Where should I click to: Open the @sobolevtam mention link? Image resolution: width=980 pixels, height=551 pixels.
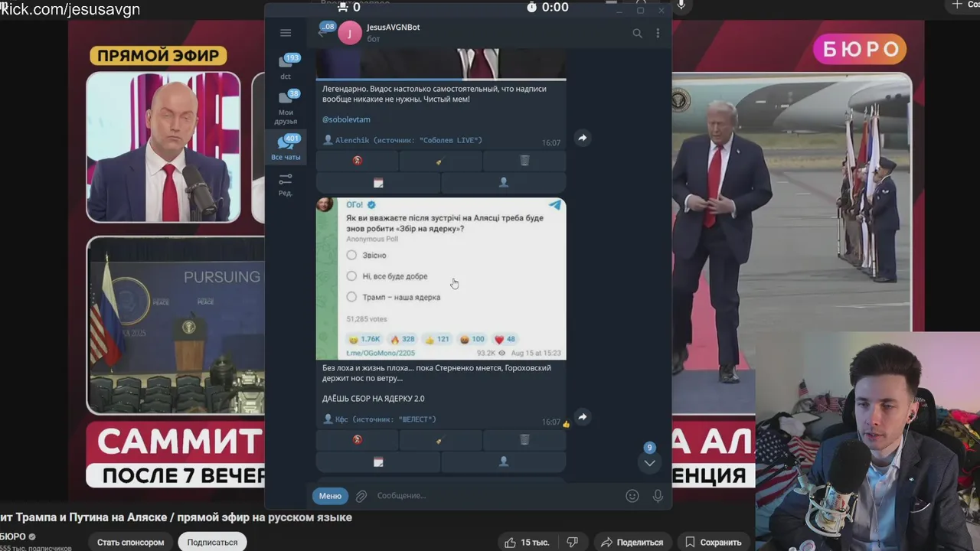coord(346,119)
